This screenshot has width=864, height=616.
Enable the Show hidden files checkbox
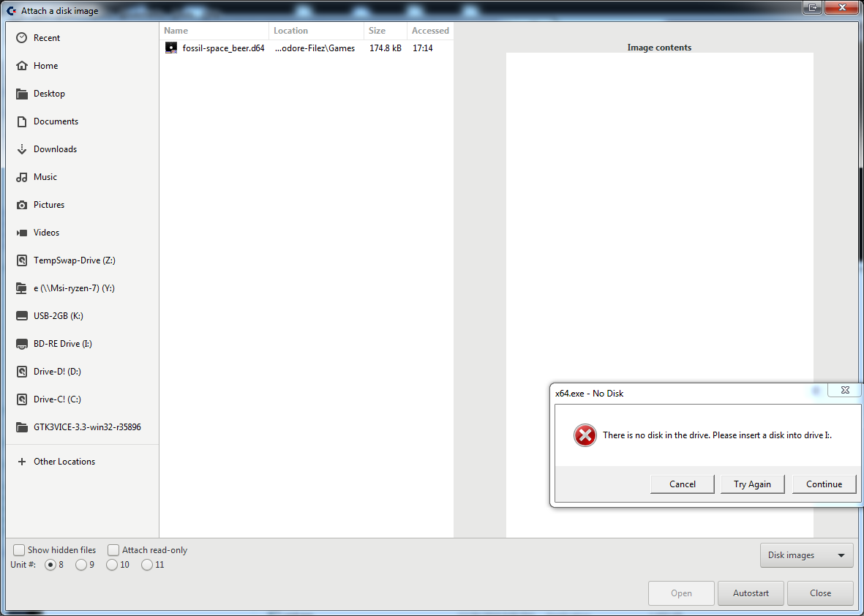[19, 550]
